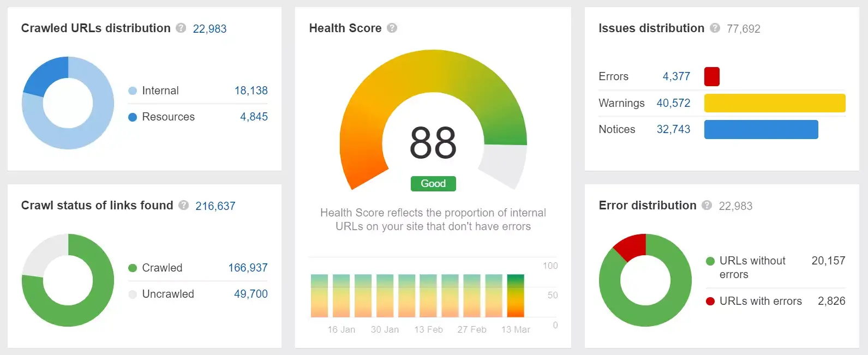868x355 pixels.
Task: Click help icon beside Crawled URLs distribution
Action: click(181, 28)
